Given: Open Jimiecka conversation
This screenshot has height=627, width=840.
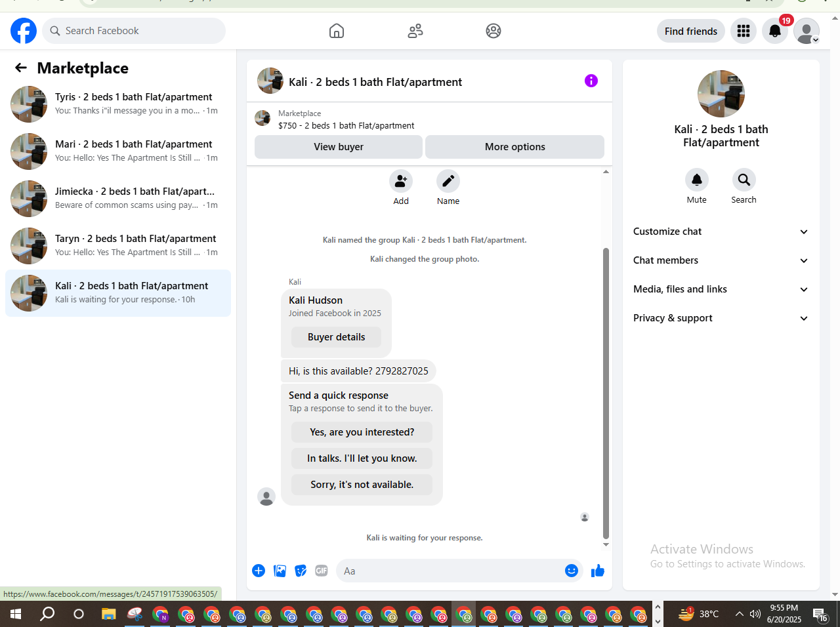Looking at the screenshot, I should [x=118, y=199].
